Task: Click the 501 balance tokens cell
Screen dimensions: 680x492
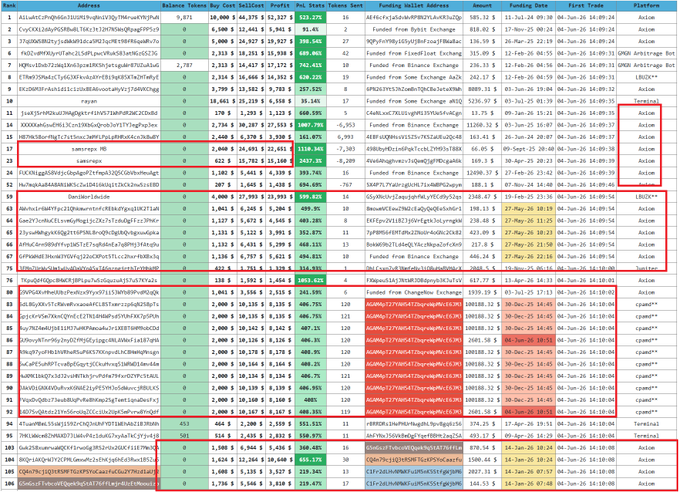Action: [x=184, y=436]
